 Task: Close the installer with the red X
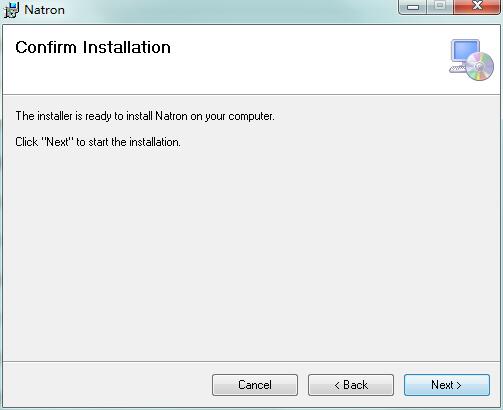coord(477,7)
